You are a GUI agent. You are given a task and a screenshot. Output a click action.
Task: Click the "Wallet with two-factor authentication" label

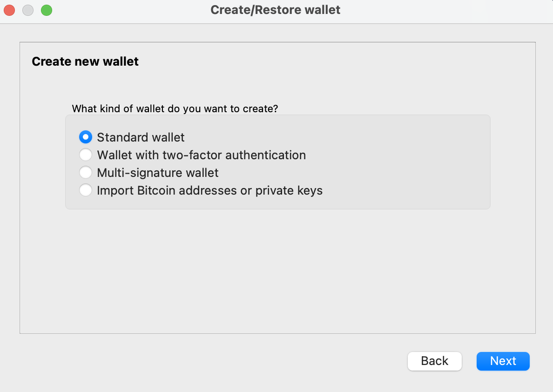[x=201, y=155]
